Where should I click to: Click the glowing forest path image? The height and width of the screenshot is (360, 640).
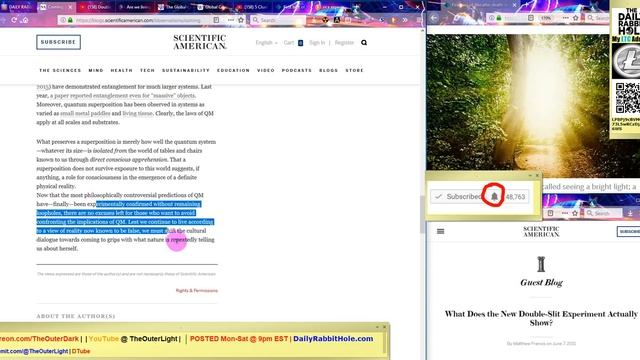(518, 106)
